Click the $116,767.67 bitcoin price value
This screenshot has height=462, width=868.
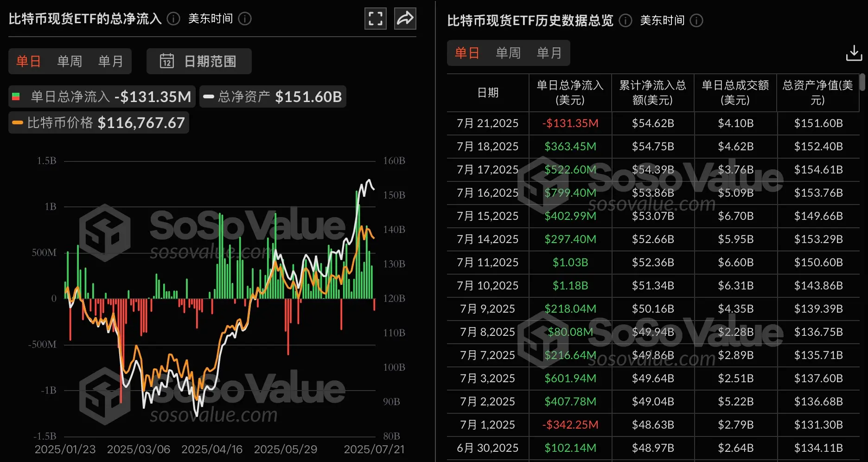141,122
